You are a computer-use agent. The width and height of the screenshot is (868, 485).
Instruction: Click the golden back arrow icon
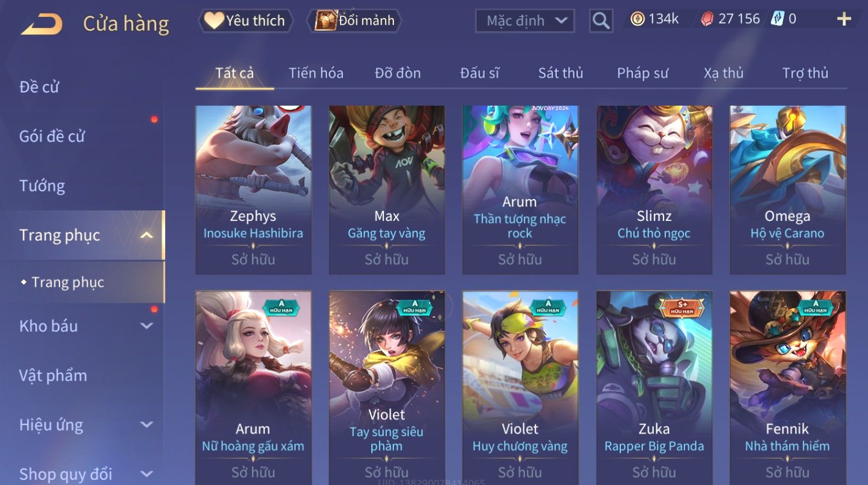pos(41,24)
